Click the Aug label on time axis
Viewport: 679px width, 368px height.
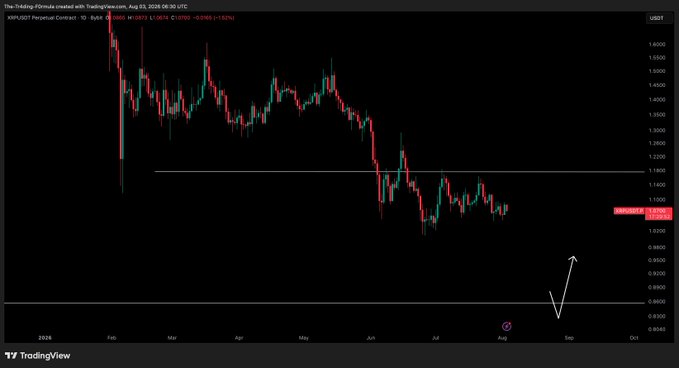pyautogui.click(x=502, y=338)
